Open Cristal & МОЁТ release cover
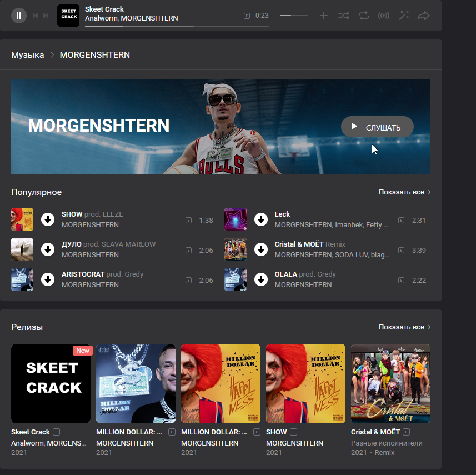 390,383
